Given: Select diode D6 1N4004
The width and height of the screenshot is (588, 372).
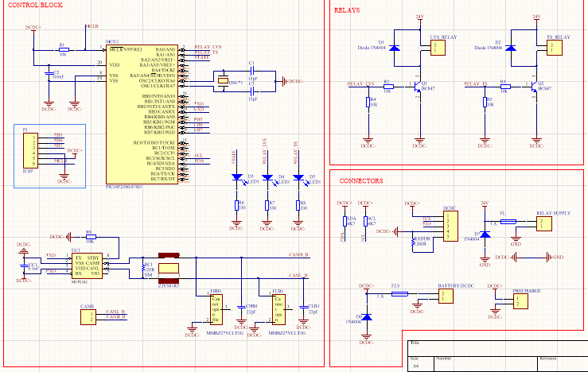Looking at the screenshot, I should 366,317.
